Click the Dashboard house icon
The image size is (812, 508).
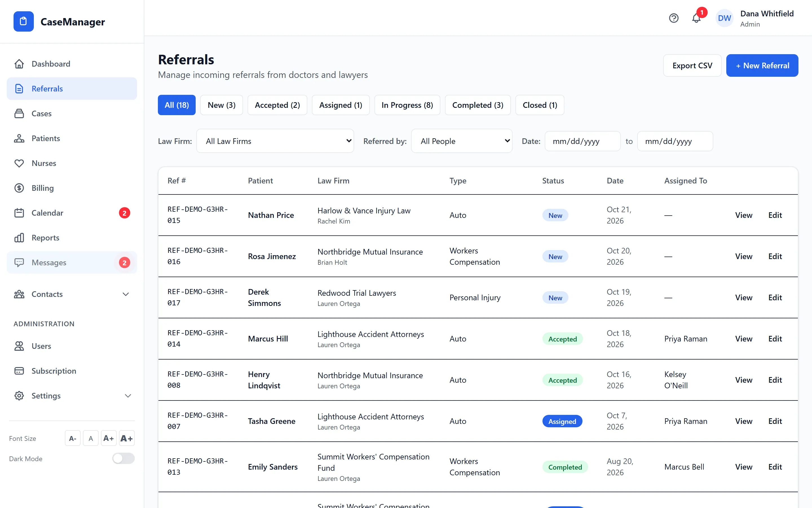pyautogui.click(x=19, y=64)
